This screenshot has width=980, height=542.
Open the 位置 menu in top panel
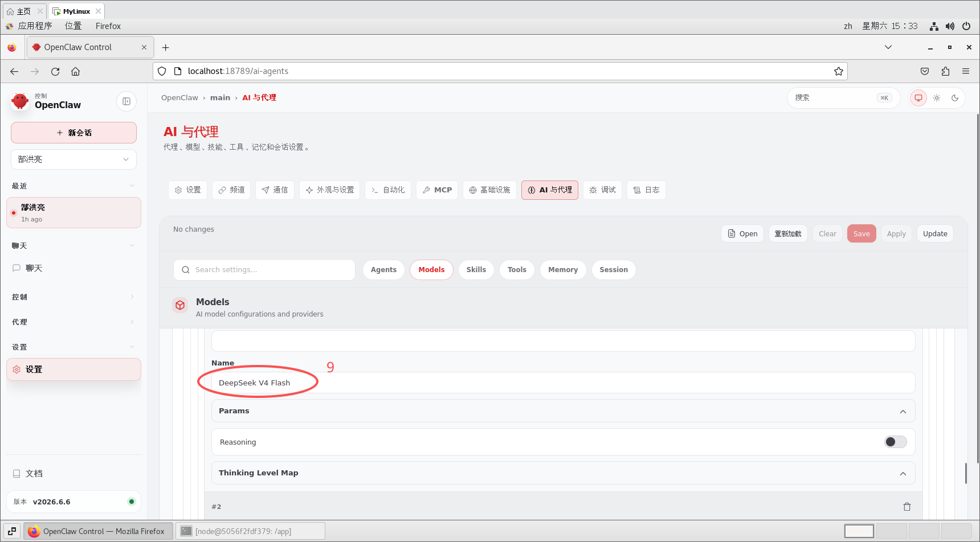(x=73, y=26)
